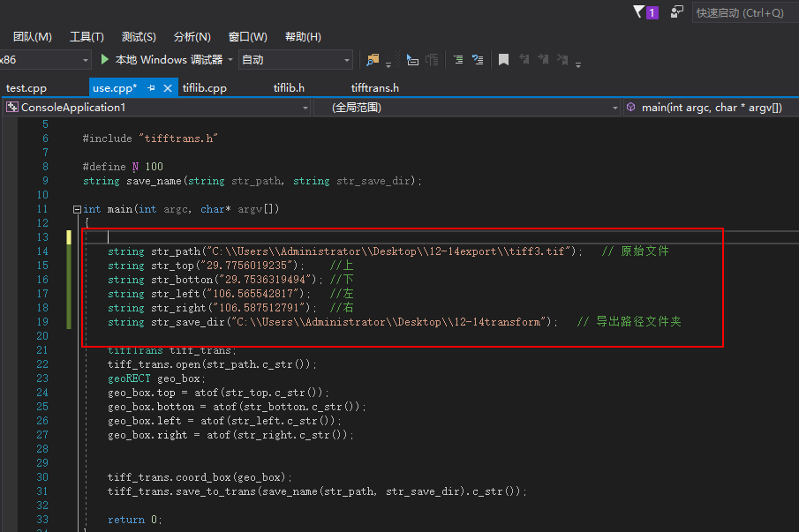Click the tiff_trans.coord_box(geo_box) line
799x532 pixels.
click(200, 477)
